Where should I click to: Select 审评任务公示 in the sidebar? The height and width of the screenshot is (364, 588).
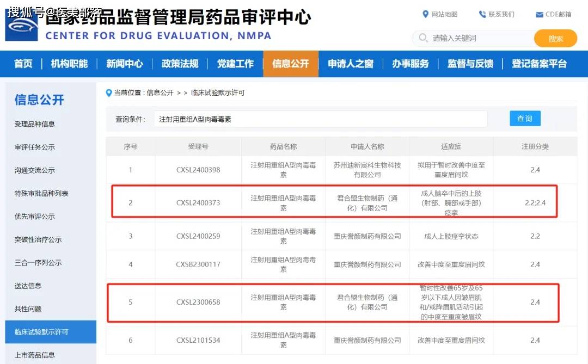tap(34, 147)
